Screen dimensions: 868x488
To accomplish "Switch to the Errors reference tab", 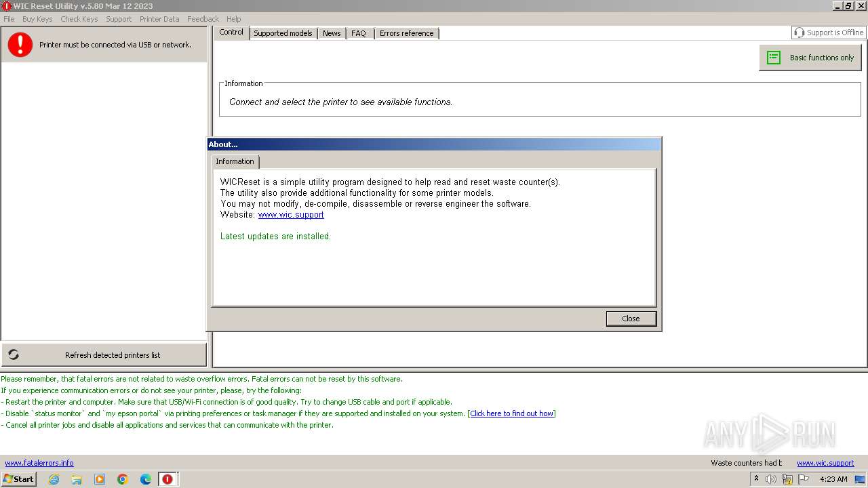I will click(x=406, y=33).
